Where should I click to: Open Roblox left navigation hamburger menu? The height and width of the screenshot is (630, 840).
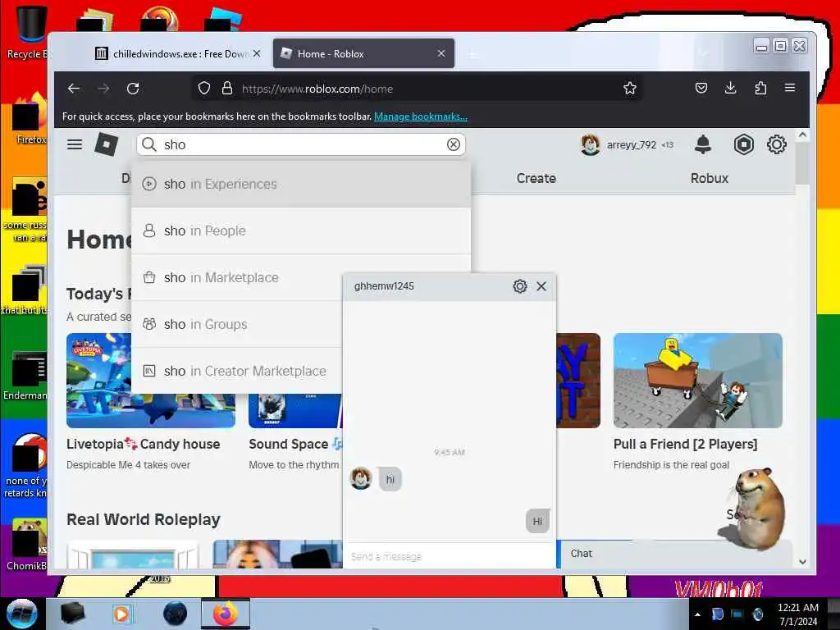point(75,144)
